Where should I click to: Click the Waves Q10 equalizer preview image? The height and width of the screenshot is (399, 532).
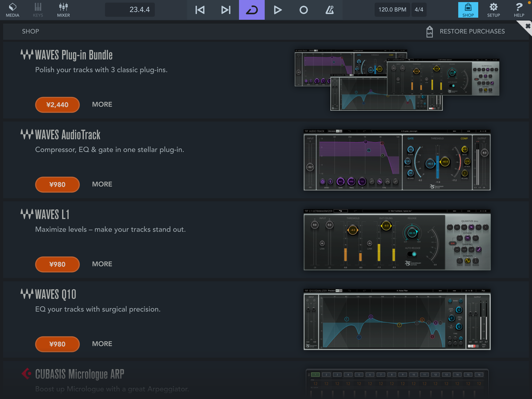(x=397, y=320)
